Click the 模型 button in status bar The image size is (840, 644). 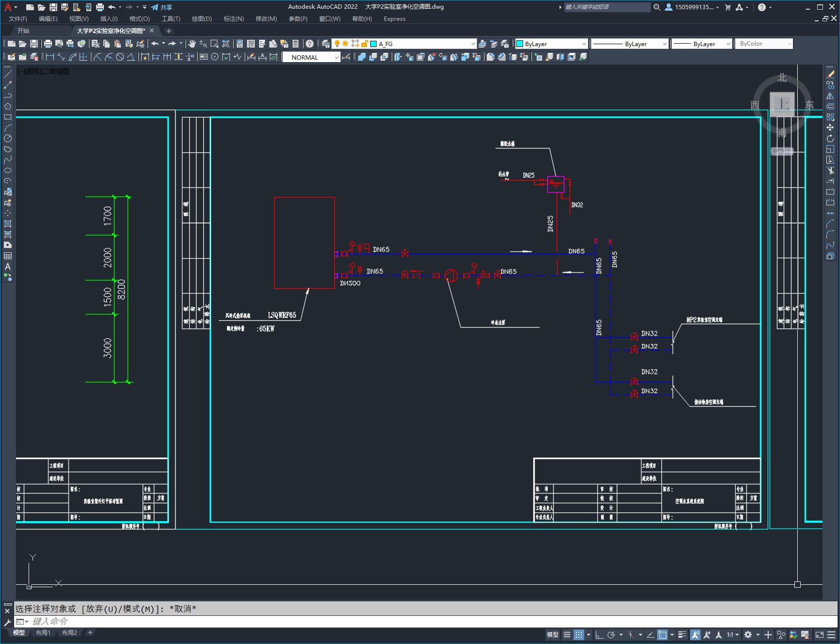point(553,634)
